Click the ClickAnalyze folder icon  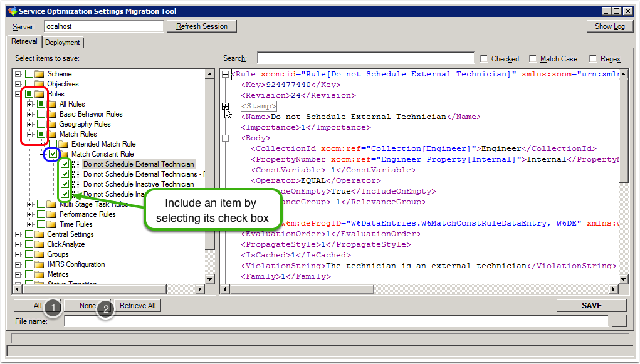[x=39, y=244]
